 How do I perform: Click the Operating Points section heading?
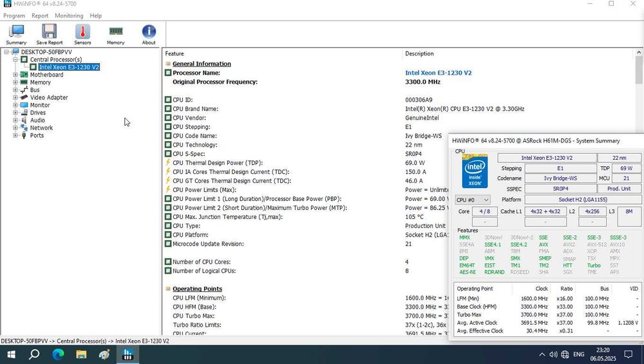click(x=197, y=289)
